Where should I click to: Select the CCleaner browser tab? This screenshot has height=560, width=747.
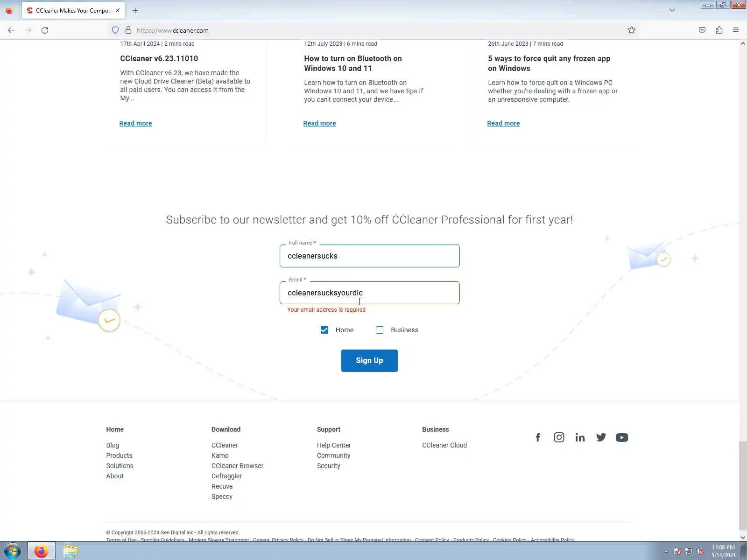(x=73, y=10)
